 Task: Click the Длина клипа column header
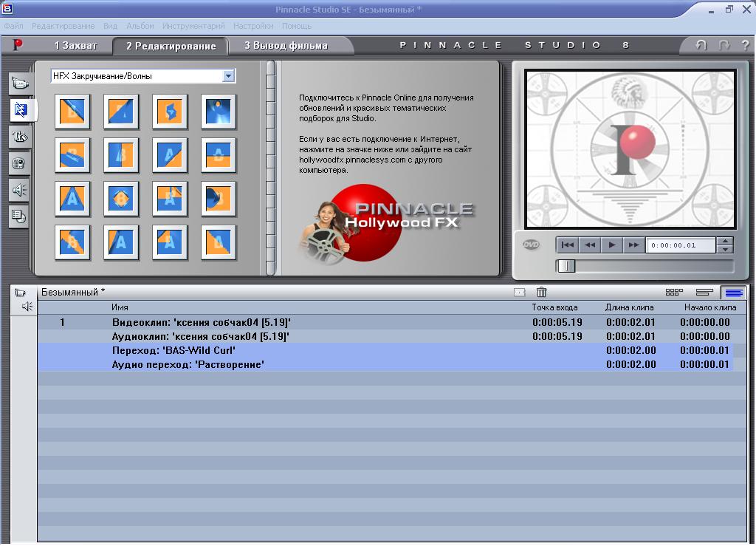[x=629, y=307]
